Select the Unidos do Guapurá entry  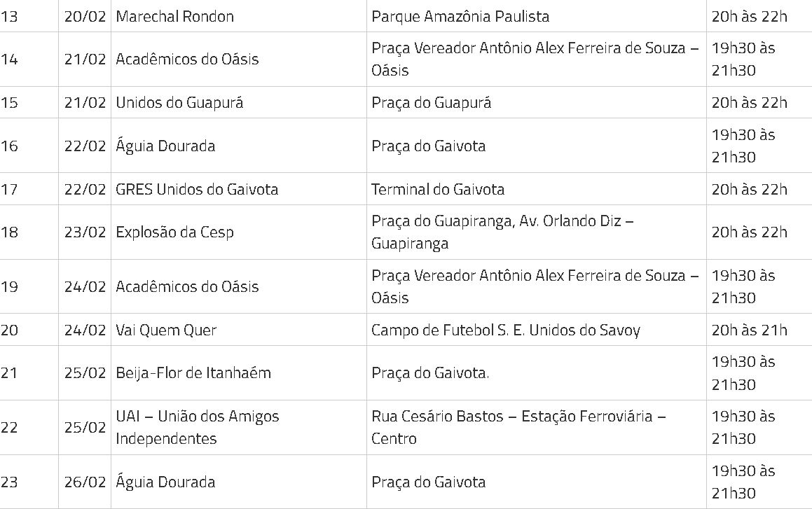pos(179,102)
